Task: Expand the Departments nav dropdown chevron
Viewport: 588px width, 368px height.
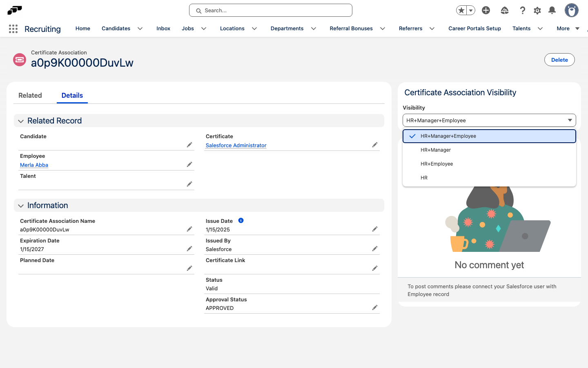Action: (x=314, y=29)
